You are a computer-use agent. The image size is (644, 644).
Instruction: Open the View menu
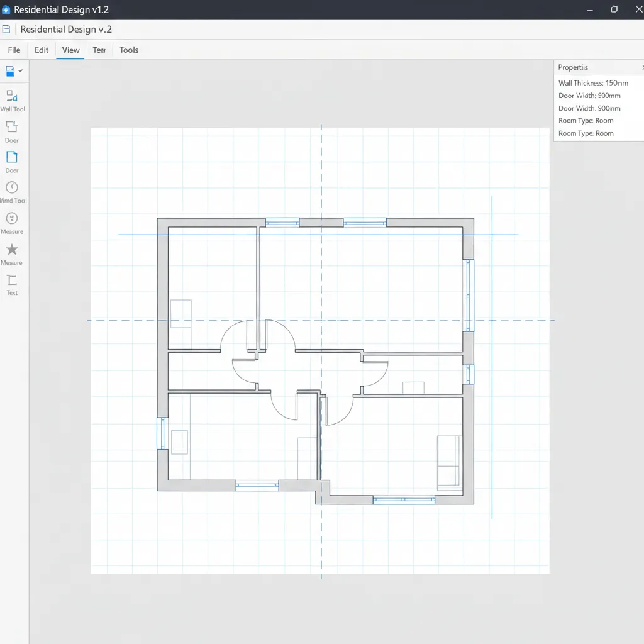[x=70, y=50]
